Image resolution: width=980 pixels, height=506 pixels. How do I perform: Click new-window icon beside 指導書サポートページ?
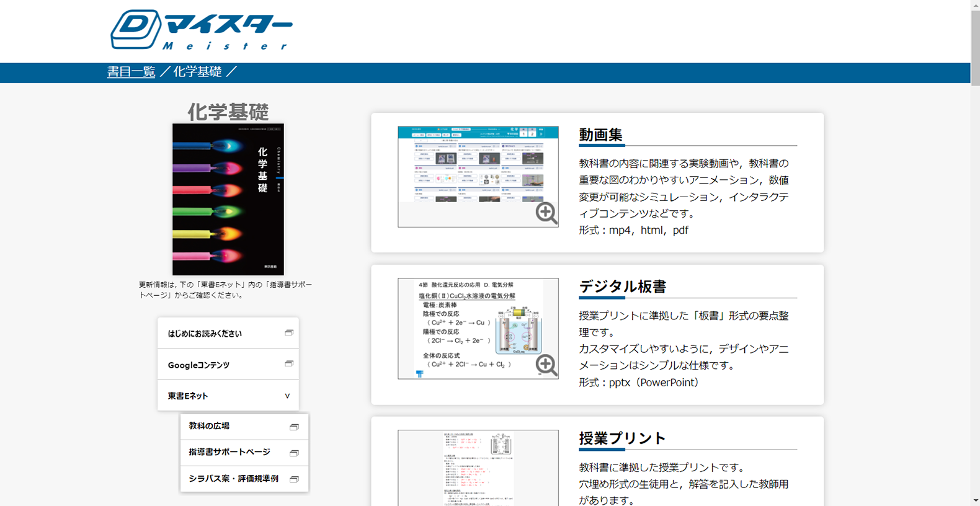(294, 453)
